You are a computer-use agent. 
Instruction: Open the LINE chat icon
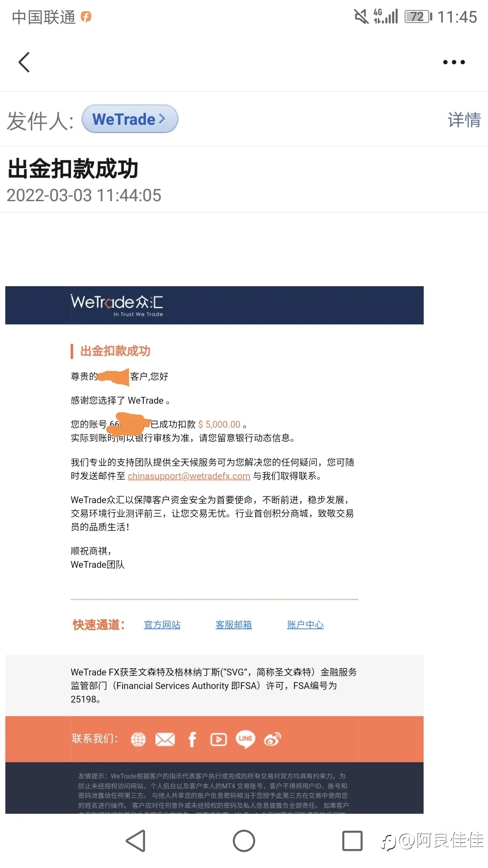point(245,739)
